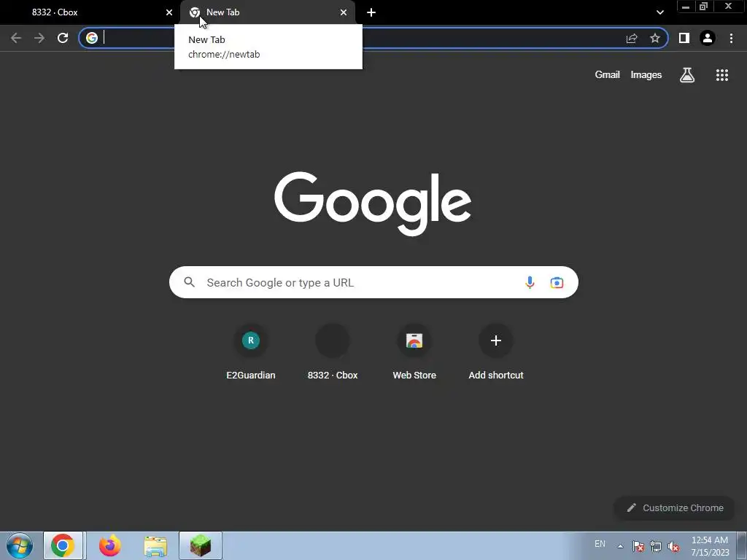Open the 8332 · Cbox shortcut tile

[x=333, y=351]
